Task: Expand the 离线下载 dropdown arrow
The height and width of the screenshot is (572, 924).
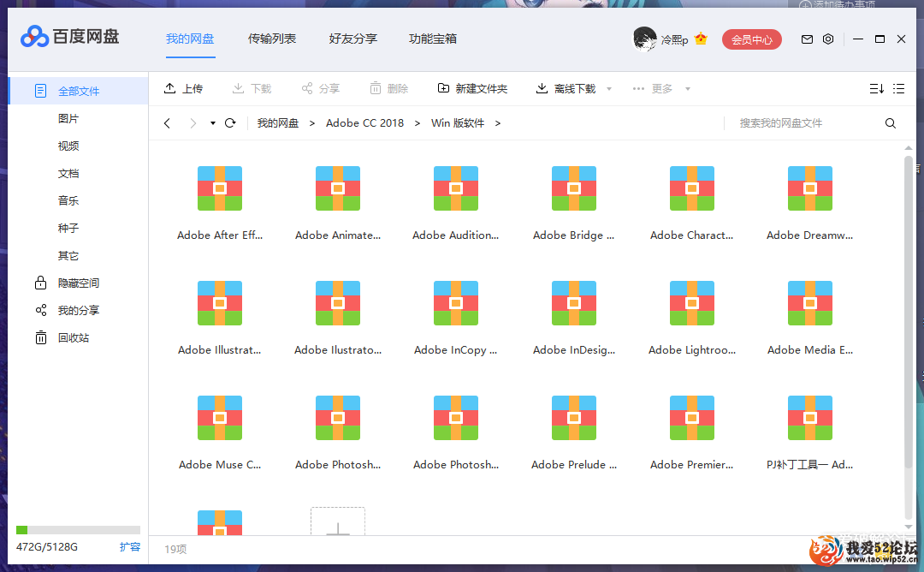Action: (x=609, y=89)
